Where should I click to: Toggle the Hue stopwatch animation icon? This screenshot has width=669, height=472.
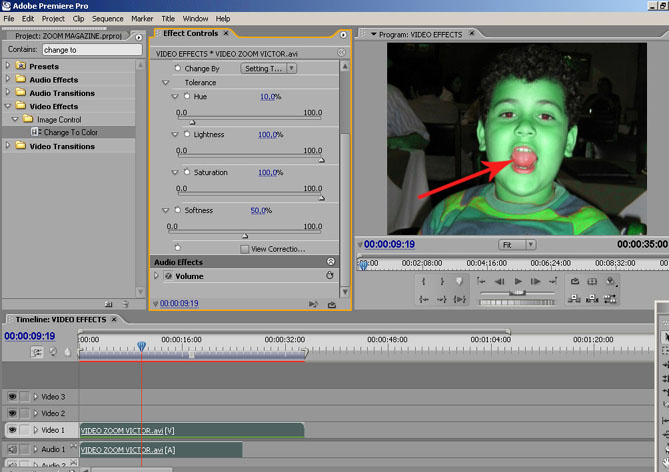(x=186, y=96)
